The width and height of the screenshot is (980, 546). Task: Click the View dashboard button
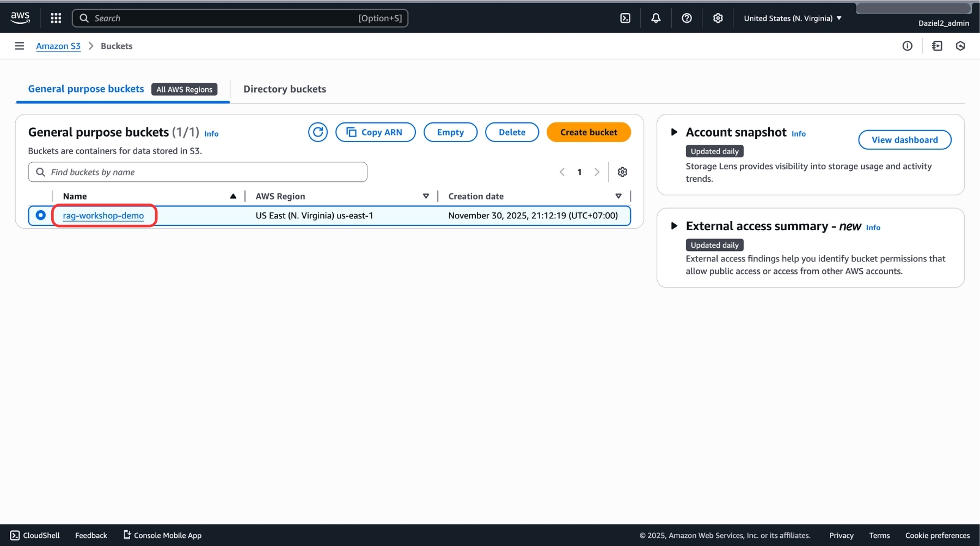(x=904, y=140)
